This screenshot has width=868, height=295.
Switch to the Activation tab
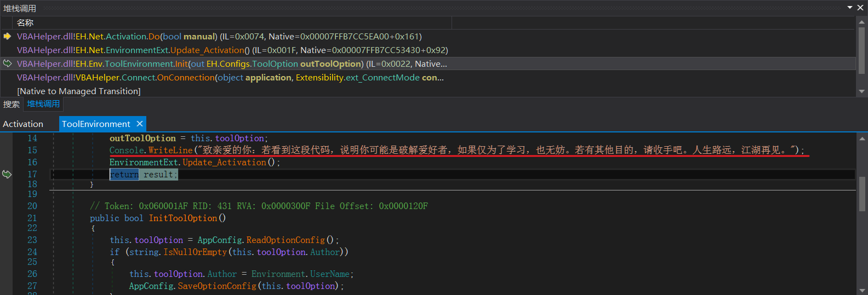pyautogui.click(x=23, y=124)
